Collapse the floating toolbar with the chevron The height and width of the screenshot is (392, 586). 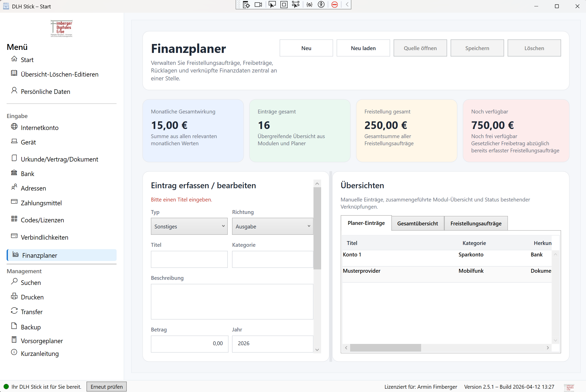pyautogui.click(x=347, y=4)
